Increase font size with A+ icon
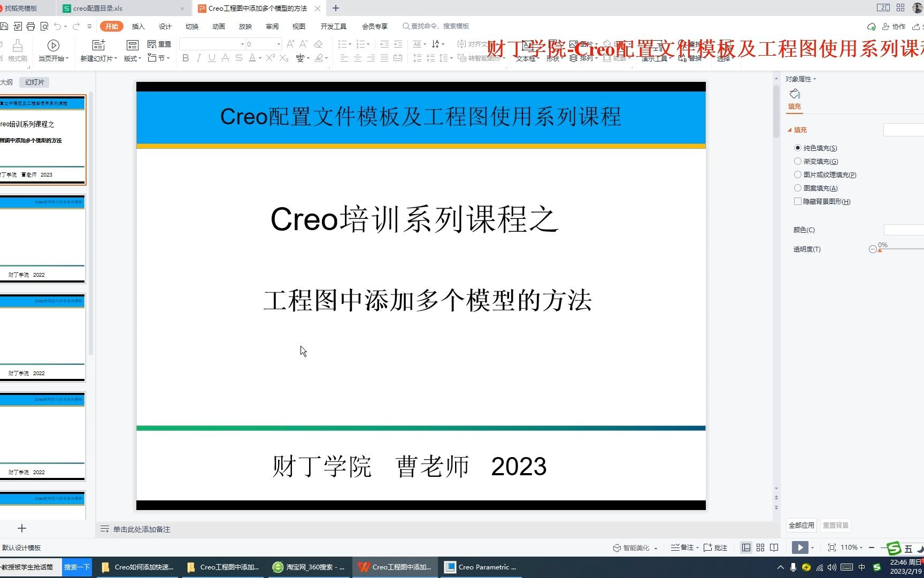The width and height of the screenshot is (924, 578). (290, 44)
